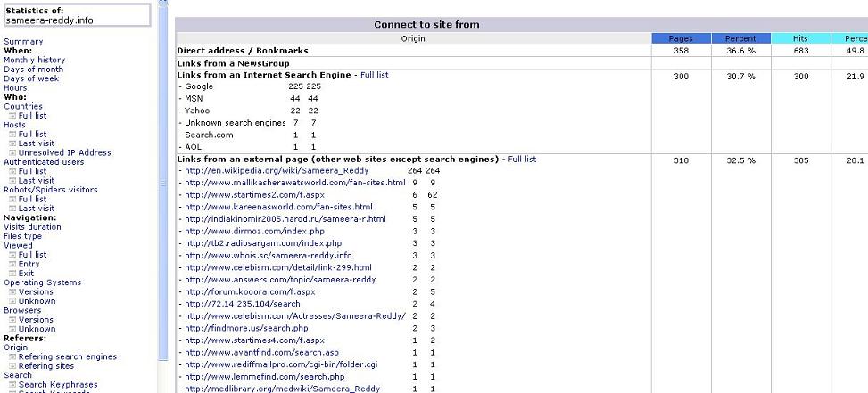
Task: Open the mallikasherawatsworld.com fan-sites link
Action: click(294, 182)
